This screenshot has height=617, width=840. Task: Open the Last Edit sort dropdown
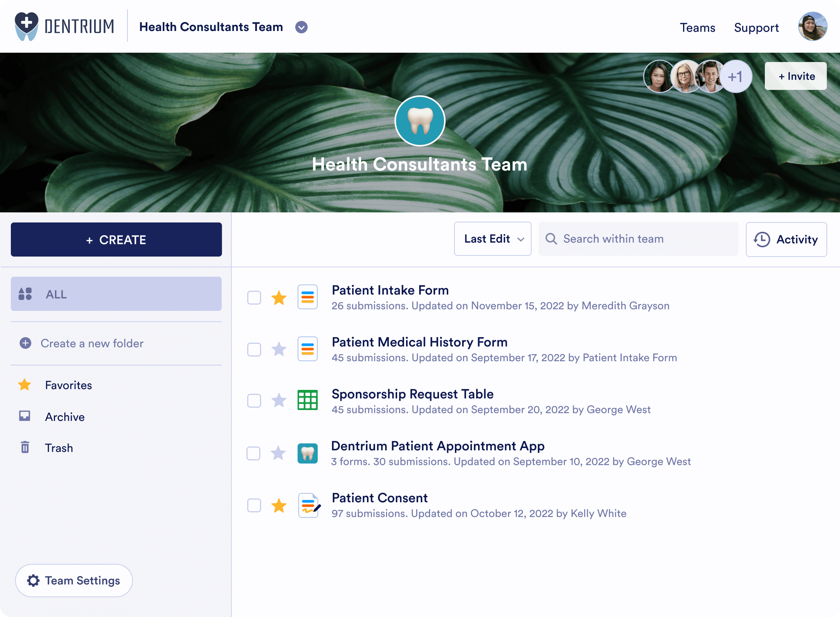[492, 239]
